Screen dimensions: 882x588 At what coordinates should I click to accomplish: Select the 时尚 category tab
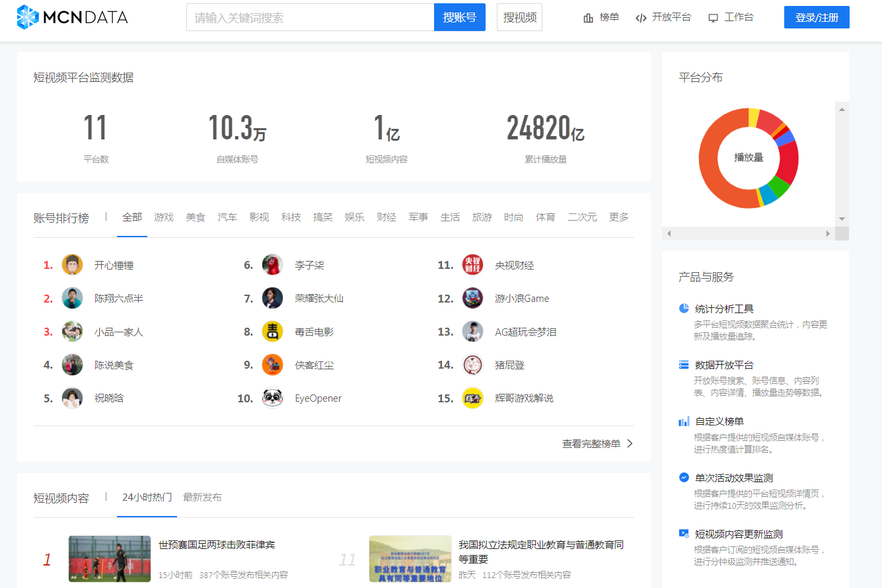pos(513,217)
